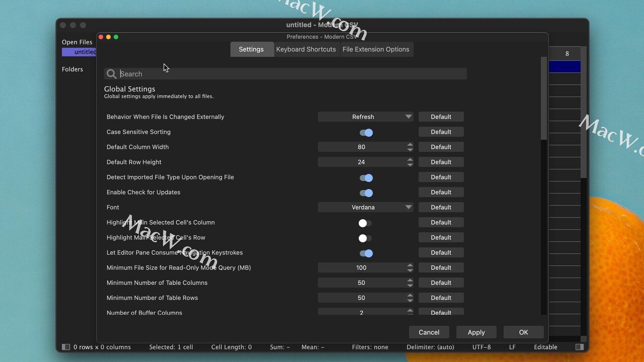Reset Enable Check for Updates to Default
Viewport: 644px width, 362px height.
click(x=441, y=192)
